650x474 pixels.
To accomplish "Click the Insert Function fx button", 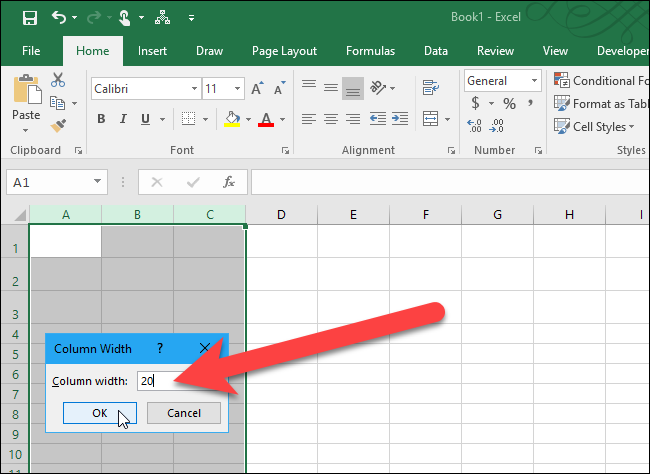I will [229, 182].
